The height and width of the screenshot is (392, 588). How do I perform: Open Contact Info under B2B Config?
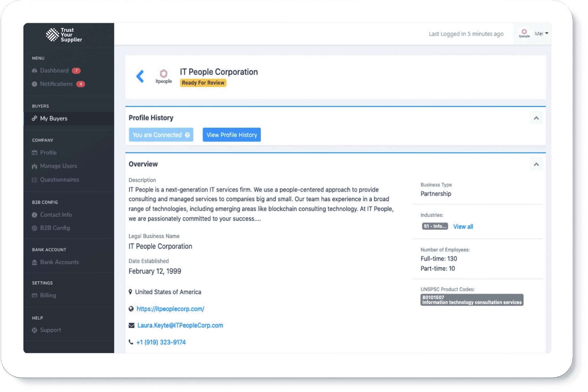(56, 215)
